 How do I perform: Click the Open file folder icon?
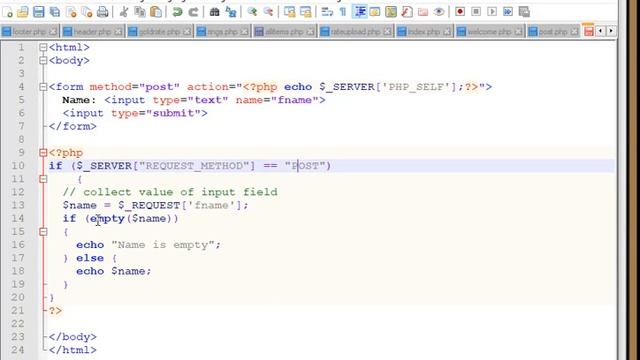[x=23, y=12]
